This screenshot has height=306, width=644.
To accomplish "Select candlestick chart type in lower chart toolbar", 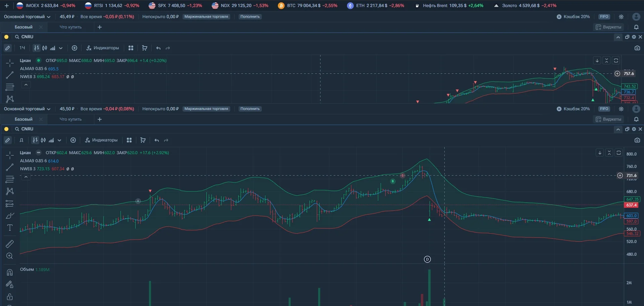I will tap(43, 140).
